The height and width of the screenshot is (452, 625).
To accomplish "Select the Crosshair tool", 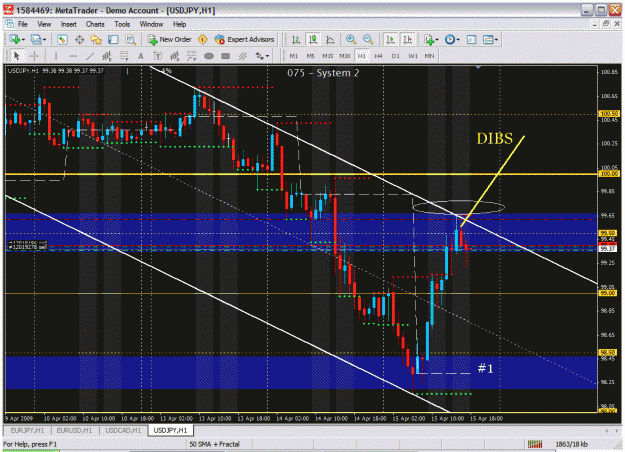I will 34,56.
